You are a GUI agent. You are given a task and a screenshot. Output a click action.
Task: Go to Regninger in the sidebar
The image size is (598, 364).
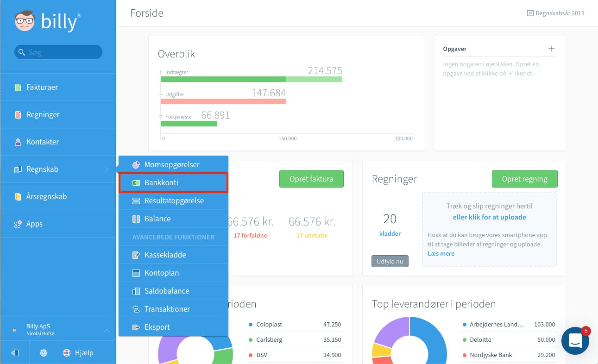pyautogui.click(x=58, y=114)
